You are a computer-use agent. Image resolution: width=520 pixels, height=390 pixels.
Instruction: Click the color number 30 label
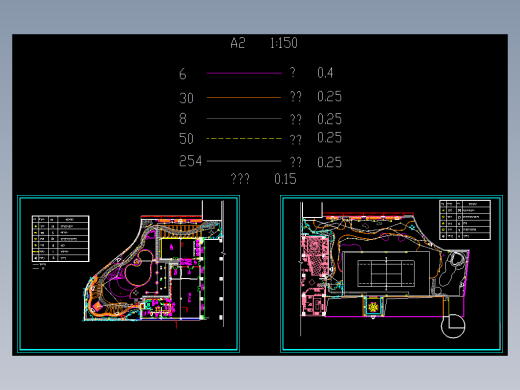pyautogui.click(x=186, y=98)
